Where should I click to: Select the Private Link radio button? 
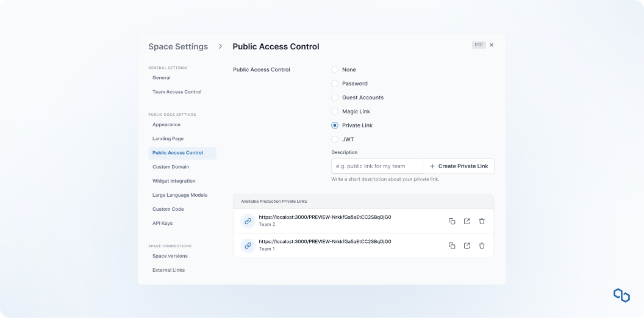tap(335, 125)
